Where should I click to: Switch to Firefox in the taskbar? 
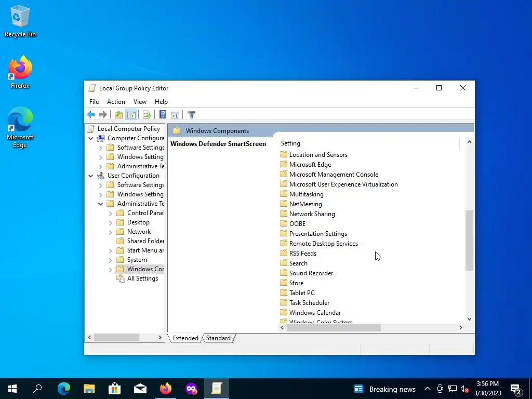coord(166,389)
